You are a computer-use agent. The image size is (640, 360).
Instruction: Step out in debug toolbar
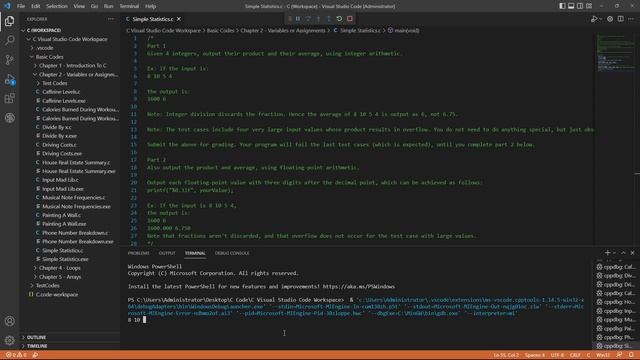(329, 19)
